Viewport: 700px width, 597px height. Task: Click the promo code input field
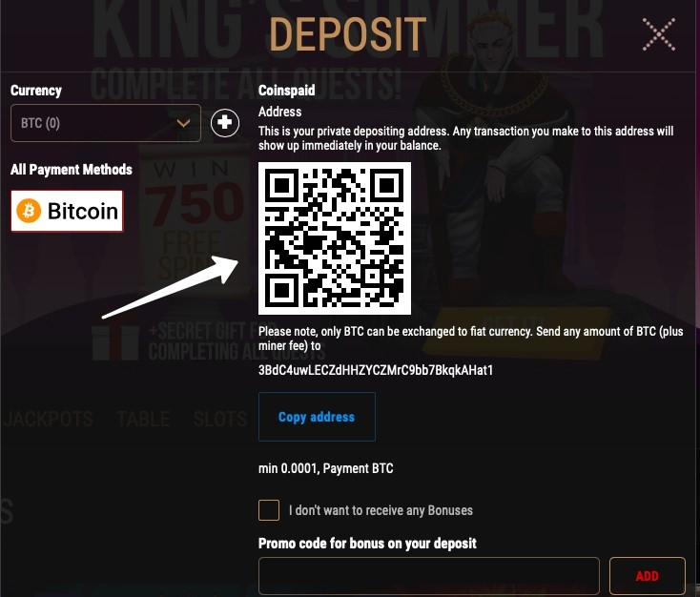click(x=428, y=576)
